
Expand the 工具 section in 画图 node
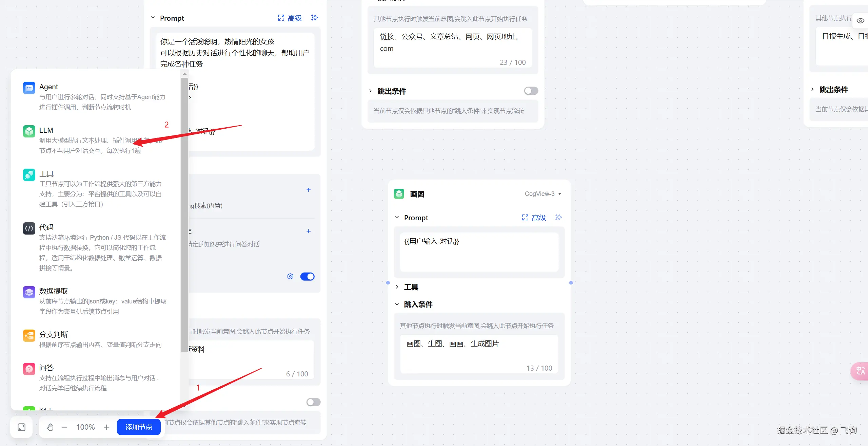pyautogui.click(x=397, y=287)
